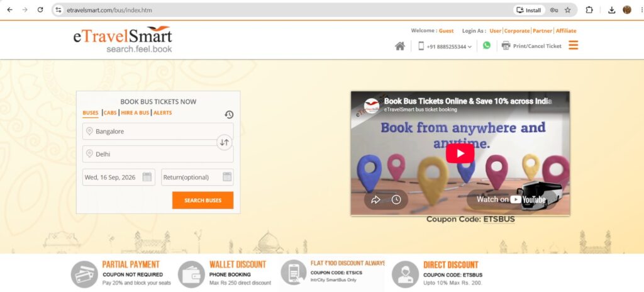644x292 pixels.
Task: Click COUPON CODE: ETSICS text
Action: (x=336, y=272)
